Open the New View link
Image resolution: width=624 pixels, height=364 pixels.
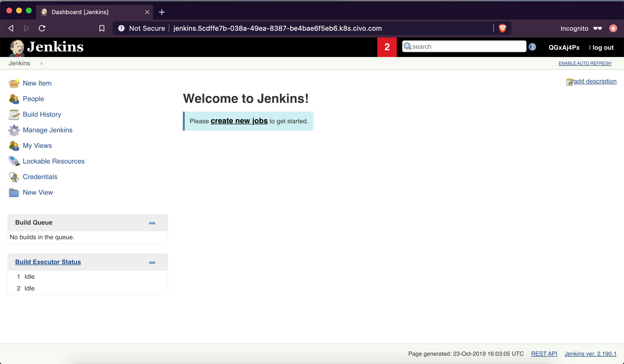(x=38, y=192)
